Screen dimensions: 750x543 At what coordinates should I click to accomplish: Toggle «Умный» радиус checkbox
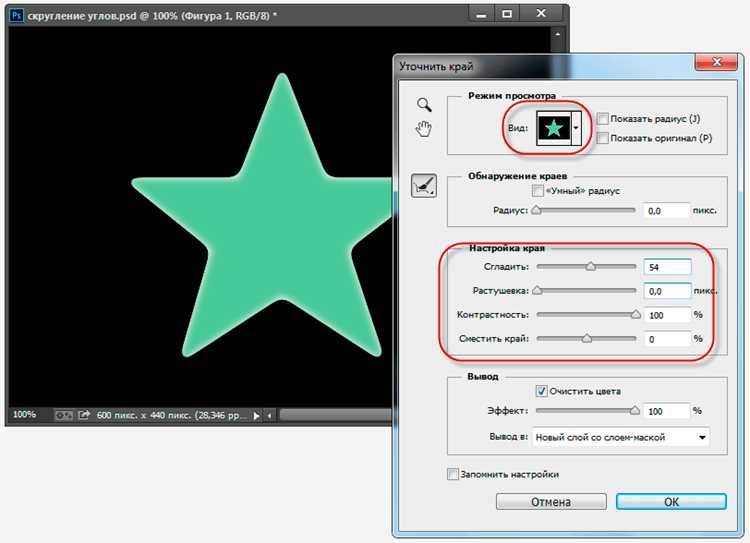tap(538, 191)
